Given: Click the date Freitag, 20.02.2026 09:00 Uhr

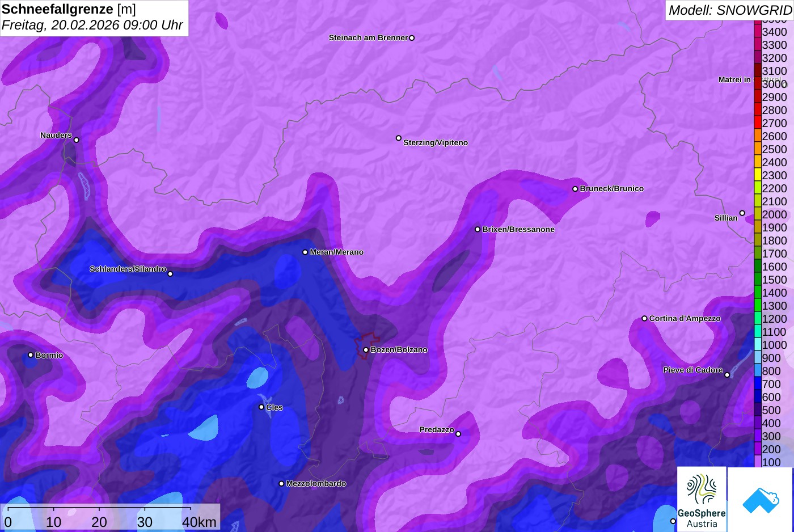Looking at the screenshot, I should (x=92, y=26).
